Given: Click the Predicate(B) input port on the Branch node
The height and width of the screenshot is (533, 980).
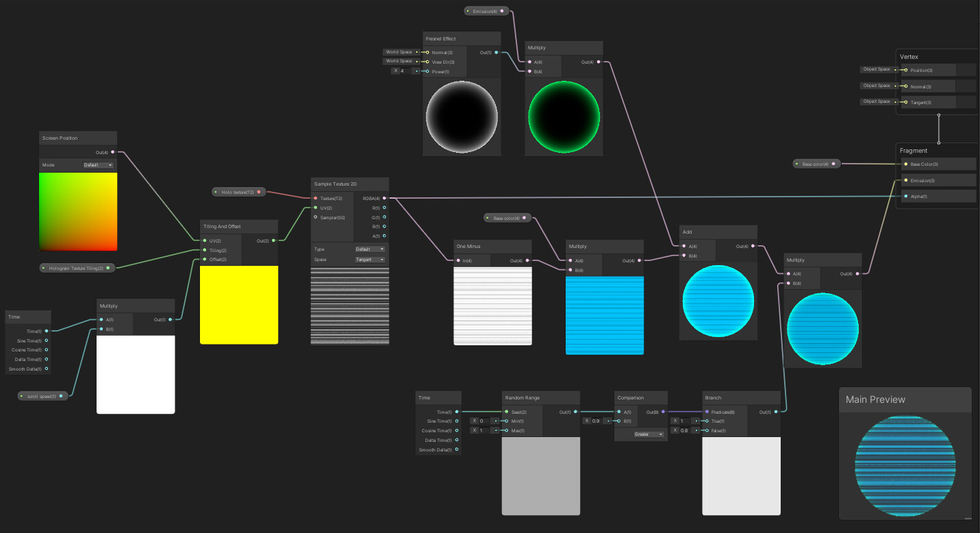Looking at the screenshot, I should (707, 412).
